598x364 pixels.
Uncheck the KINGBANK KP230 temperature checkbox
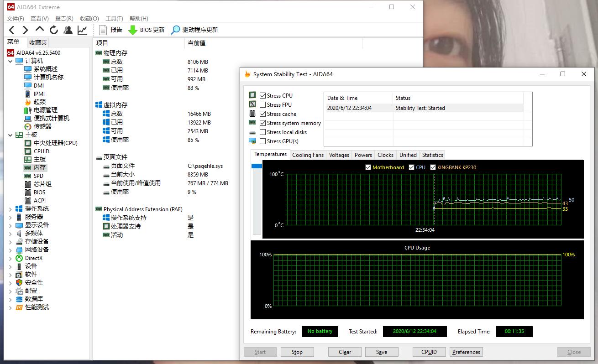[x=433, y=167]
